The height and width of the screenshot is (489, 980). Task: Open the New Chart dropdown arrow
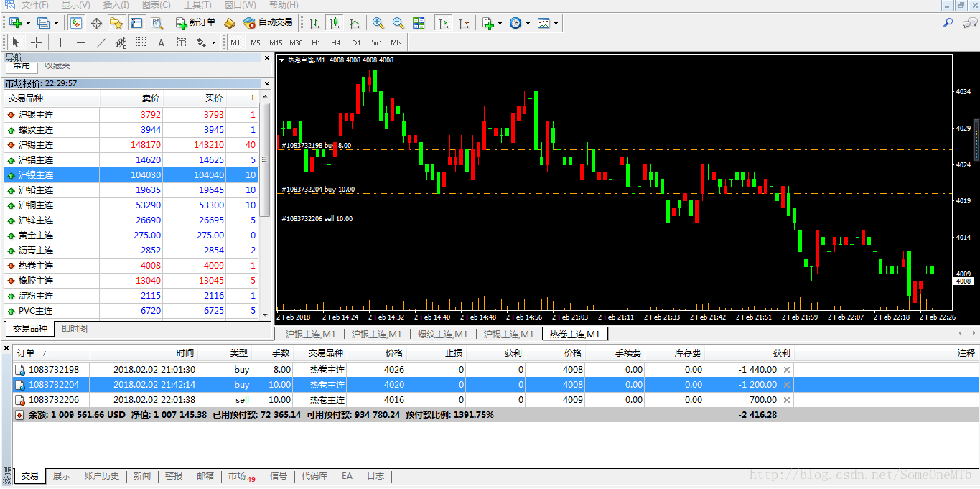(28, 23)
